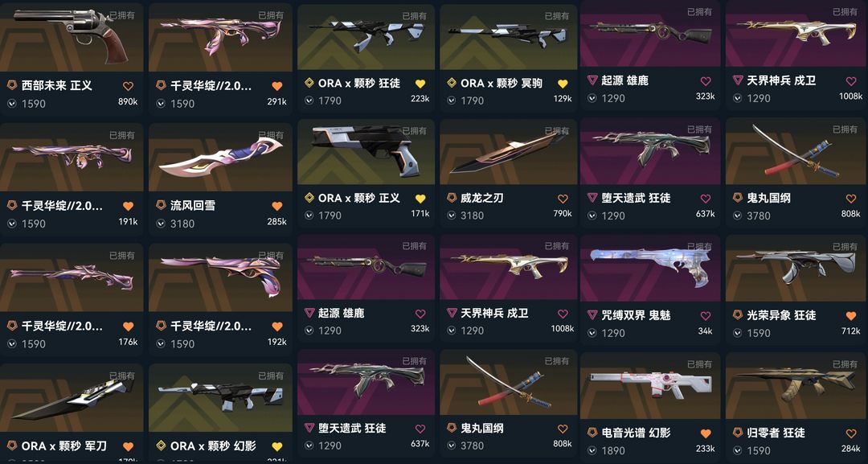Click the VP currency icon beside 威龙之刃's 3180 price

pos(452,216)
